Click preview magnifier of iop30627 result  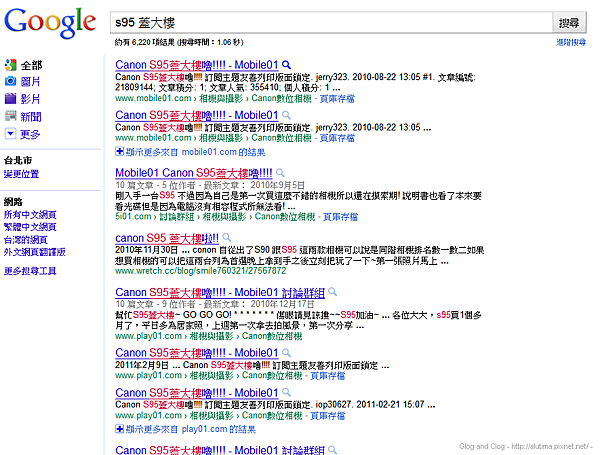286,392
